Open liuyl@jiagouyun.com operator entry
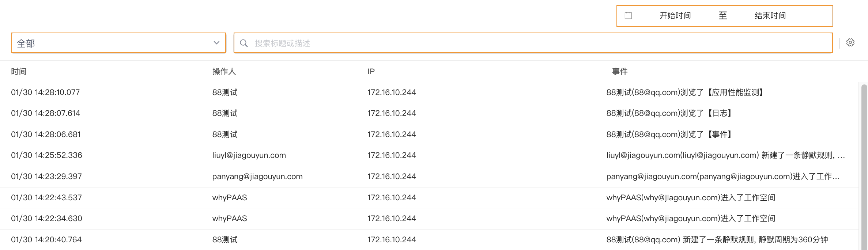The width and height of the screenshot is (868, 250). (x=249, y=155)
